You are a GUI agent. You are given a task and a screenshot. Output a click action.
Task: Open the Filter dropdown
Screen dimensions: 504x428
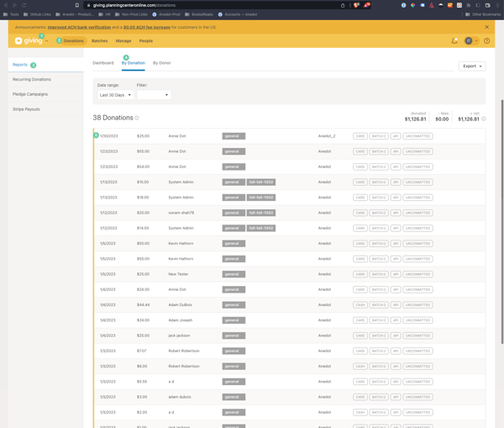154,95
